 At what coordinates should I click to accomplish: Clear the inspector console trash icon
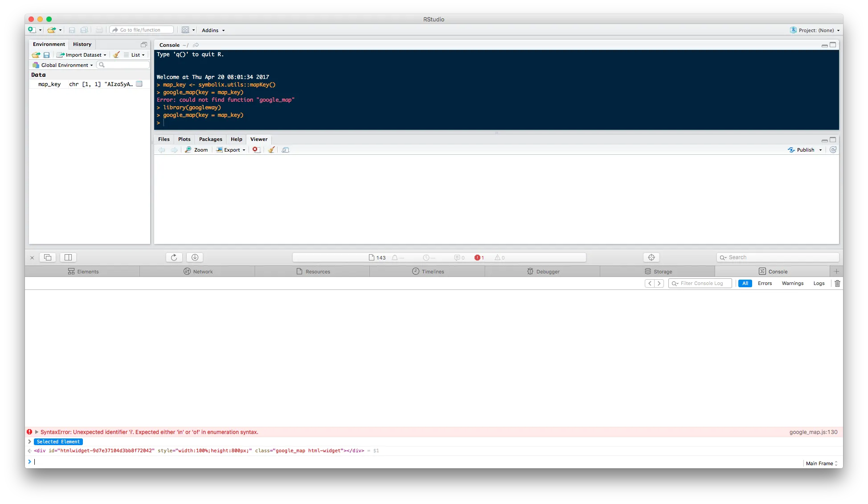point(837,283)
